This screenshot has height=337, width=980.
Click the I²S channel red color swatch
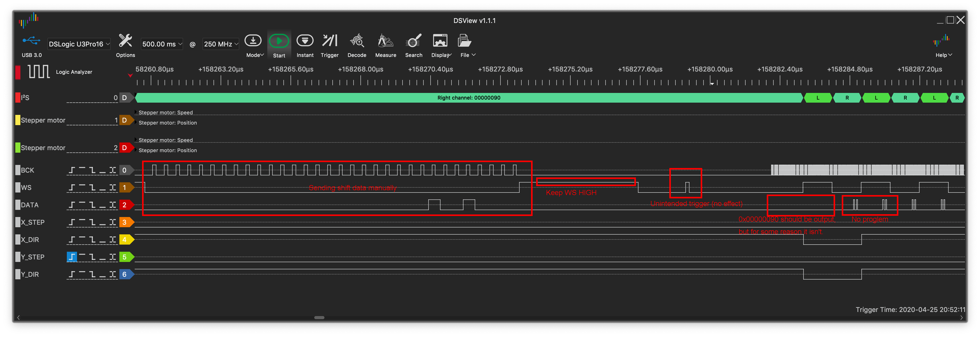(x=18, y=98)
